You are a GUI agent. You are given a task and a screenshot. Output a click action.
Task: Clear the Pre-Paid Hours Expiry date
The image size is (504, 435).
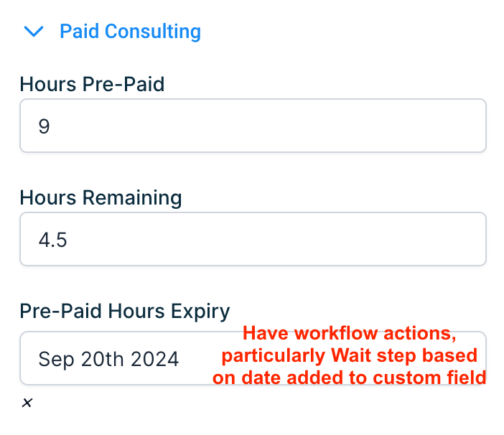pos(27,403)
